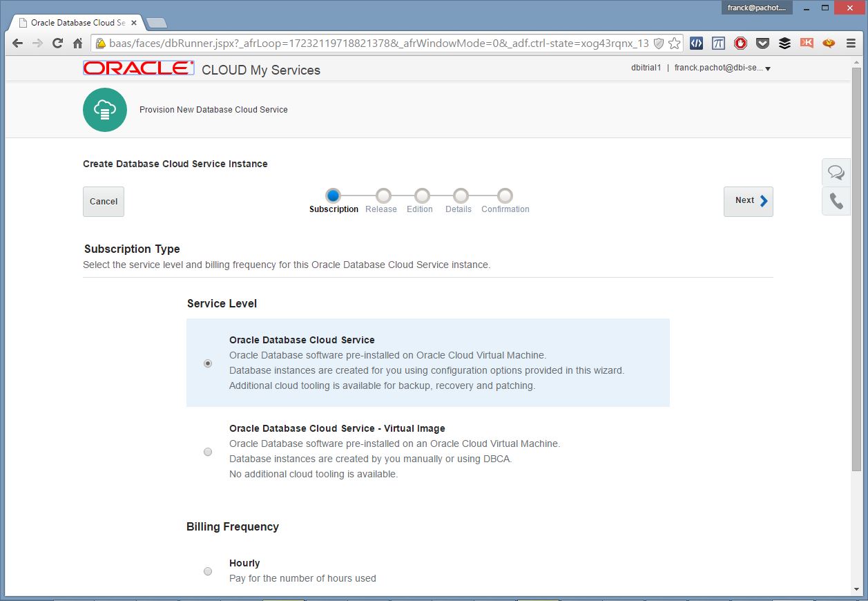Click the Oracle Database Cloud Service option title

tap(302, 340)
